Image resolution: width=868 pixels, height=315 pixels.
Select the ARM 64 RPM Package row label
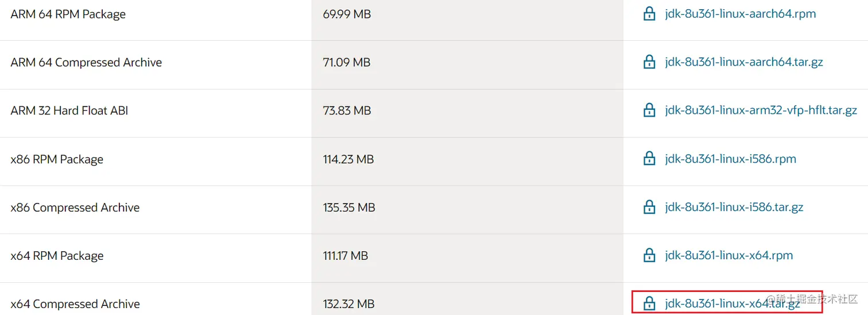68,14
